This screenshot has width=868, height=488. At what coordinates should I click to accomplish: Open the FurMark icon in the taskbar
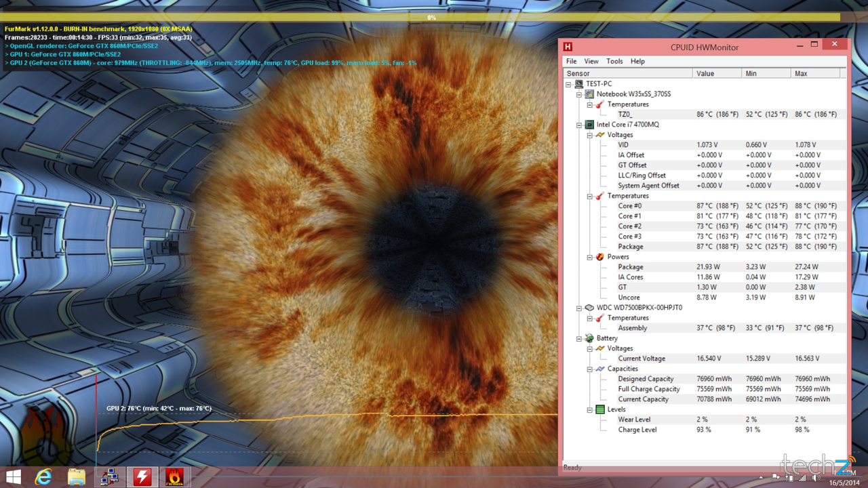coord(174,476)
